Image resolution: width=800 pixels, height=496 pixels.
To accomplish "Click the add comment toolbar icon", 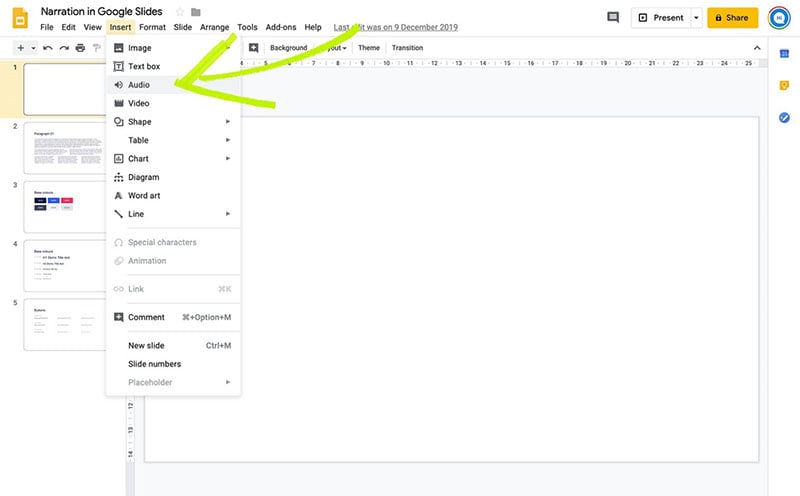I will pos(253,47).
